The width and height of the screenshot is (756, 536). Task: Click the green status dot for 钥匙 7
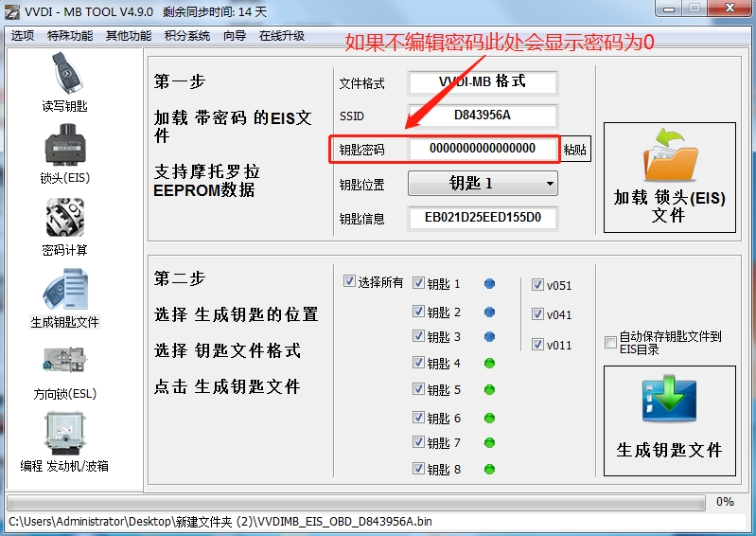489,442
